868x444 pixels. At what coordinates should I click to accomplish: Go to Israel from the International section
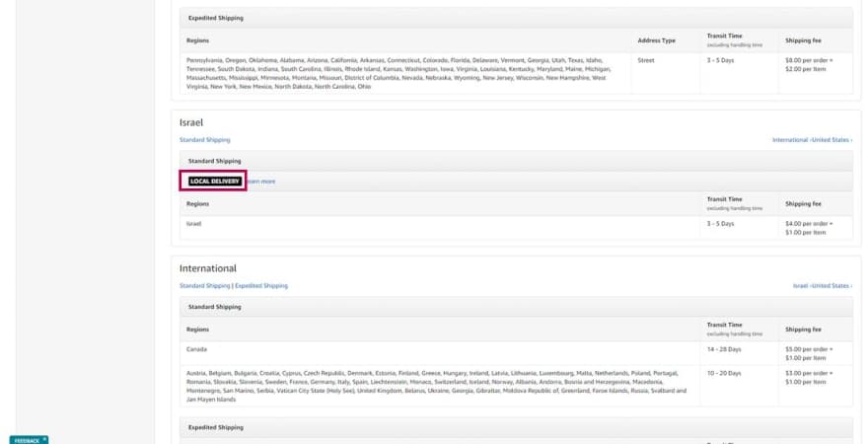(x=800, y=286)
